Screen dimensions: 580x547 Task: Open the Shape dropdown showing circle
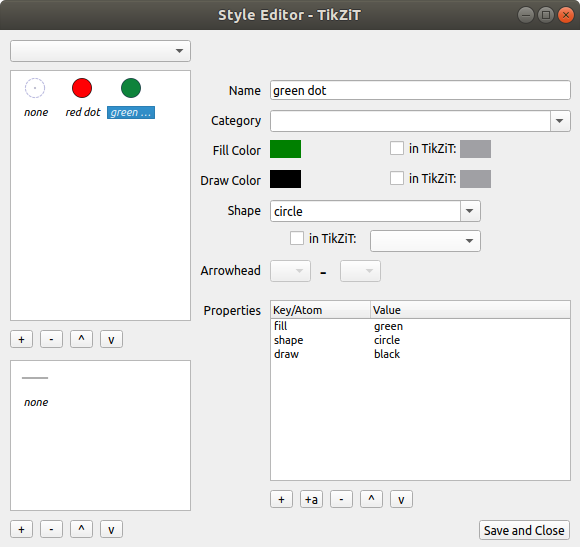[x=375, y=211]
